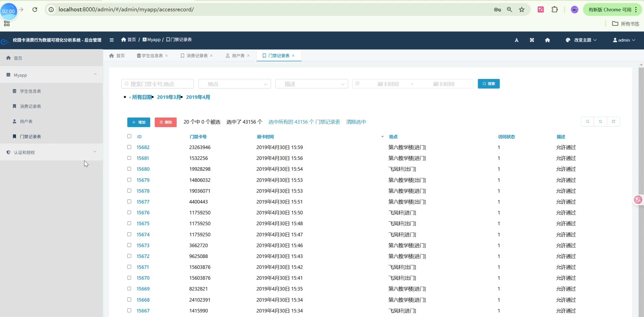Tick checkbox for record 15682
This screenshot has height=317, width=644.
pyautogui.click(x=129, y=147)
